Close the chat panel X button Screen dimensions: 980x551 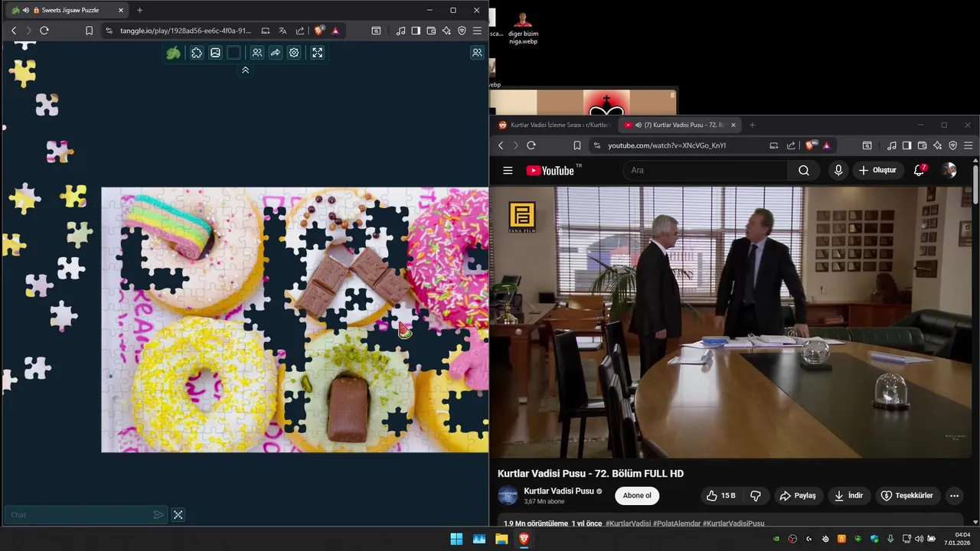pos(178,515)
